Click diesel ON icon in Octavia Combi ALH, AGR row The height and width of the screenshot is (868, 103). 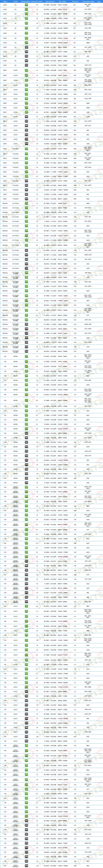coord(26,329)
